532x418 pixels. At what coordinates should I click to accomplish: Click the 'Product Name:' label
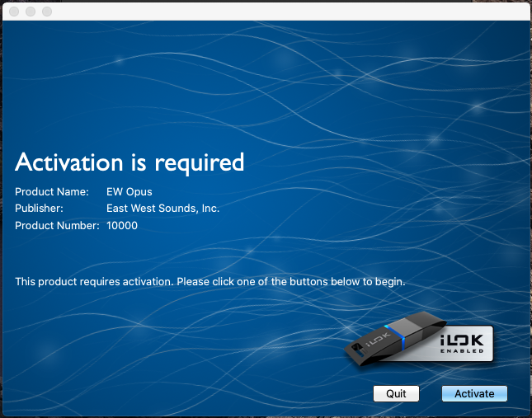pyautogui.click(x=52, y=192)
